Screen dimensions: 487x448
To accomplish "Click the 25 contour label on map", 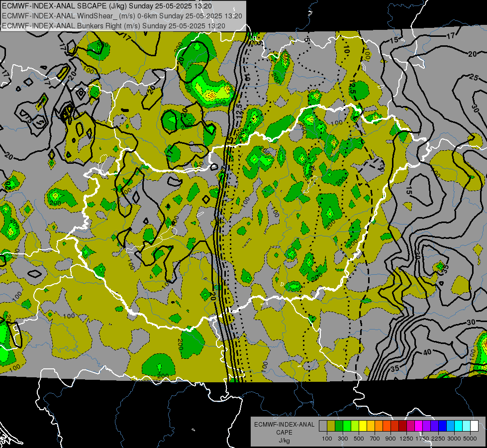I will pyautogui.click(x=474, y=77).
